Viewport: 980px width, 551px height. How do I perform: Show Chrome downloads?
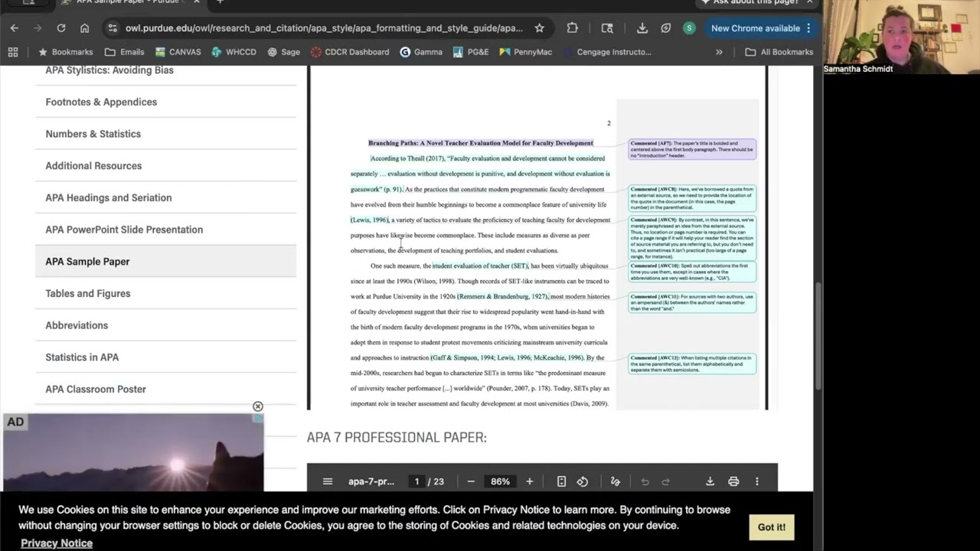pos(642,28)
